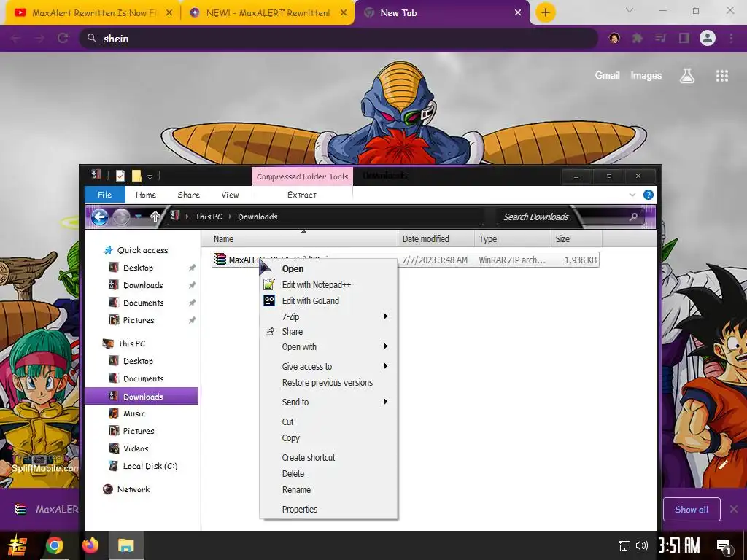Choose Cut in the context menu
This screenshot has width=747, height=560.
pos(287,422)
